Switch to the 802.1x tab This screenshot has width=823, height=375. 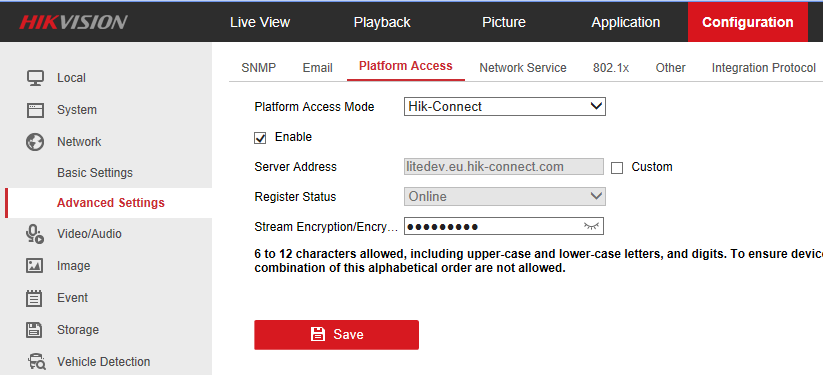611,68
